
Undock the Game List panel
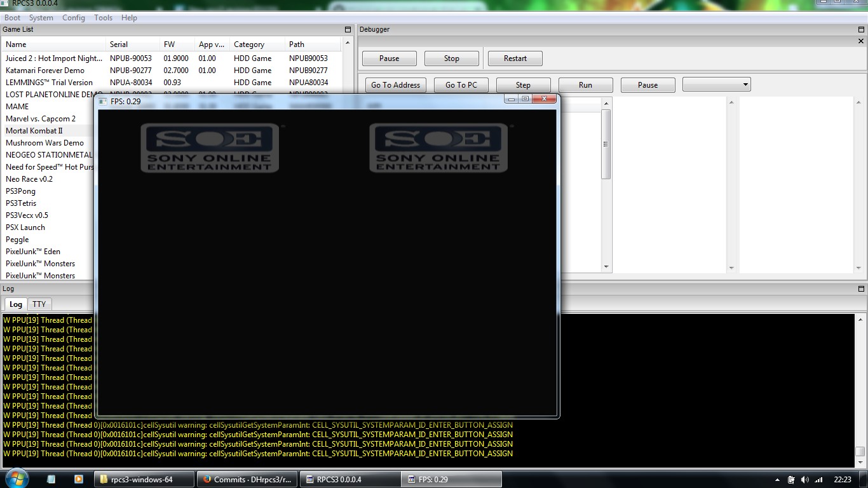tap(348, 30)
